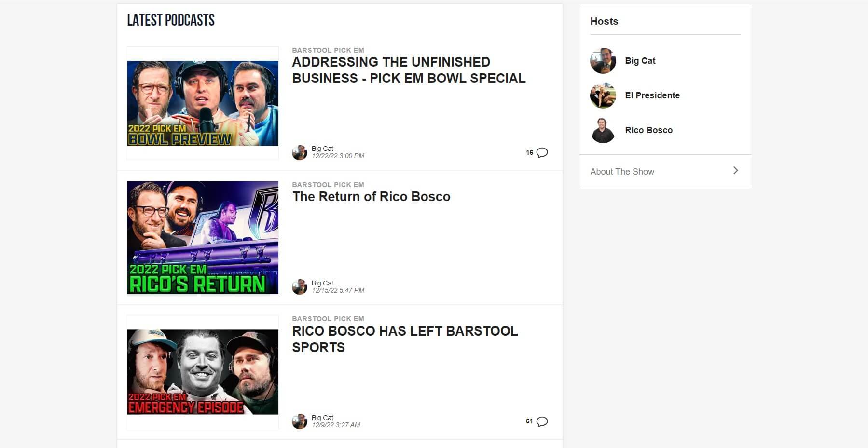Click the chevron next to About The Show
This screenshot has height=448, width=868.
[735, 170]
